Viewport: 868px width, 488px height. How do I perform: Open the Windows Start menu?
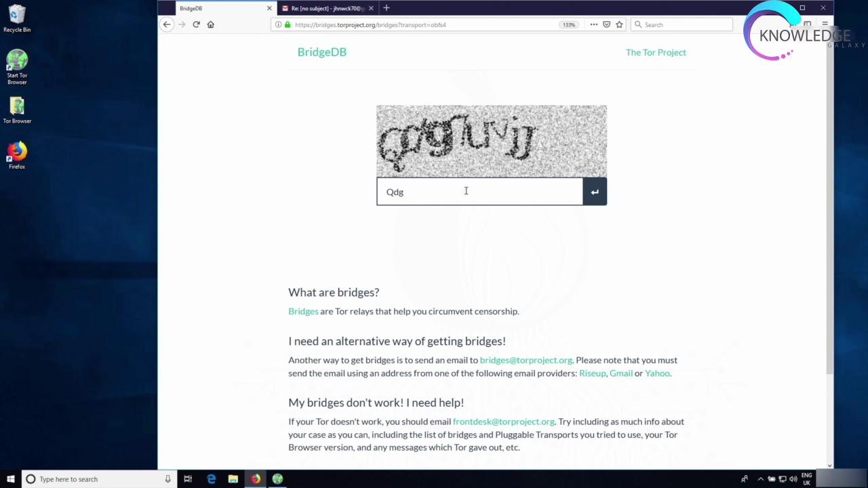pos(11,479)
